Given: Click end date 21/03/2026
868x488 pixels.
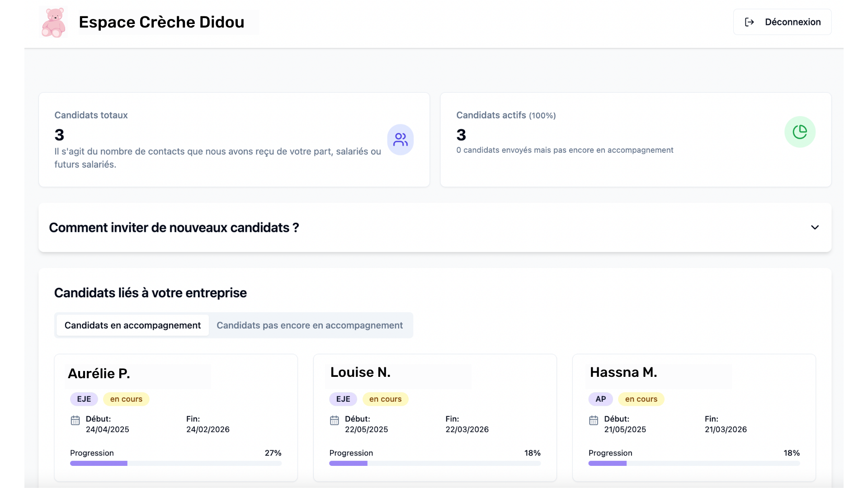Looking at the screenshot, I should point(726,429).
